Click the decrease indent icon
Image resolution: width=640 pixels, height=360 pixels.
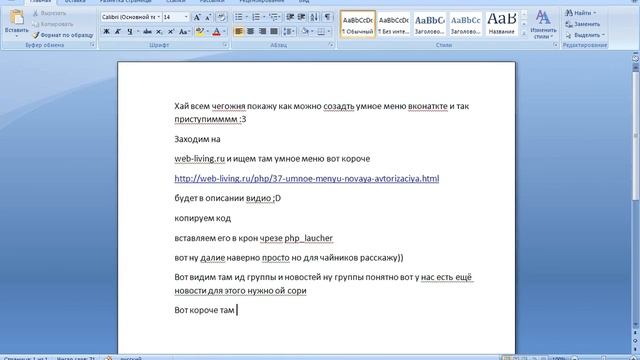(x=290, y=17)
